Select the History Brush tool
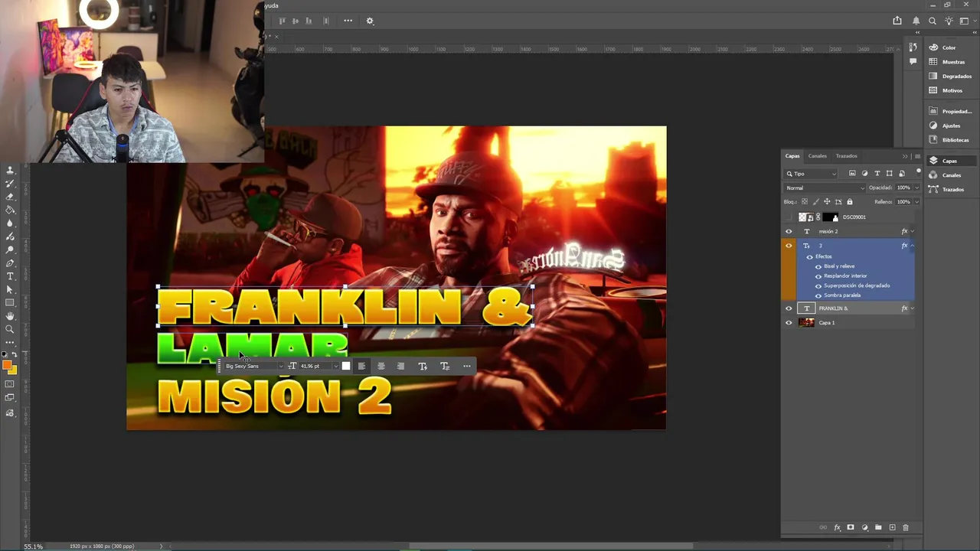Viewport: 980px width, 551px height. tap(10, 184)
